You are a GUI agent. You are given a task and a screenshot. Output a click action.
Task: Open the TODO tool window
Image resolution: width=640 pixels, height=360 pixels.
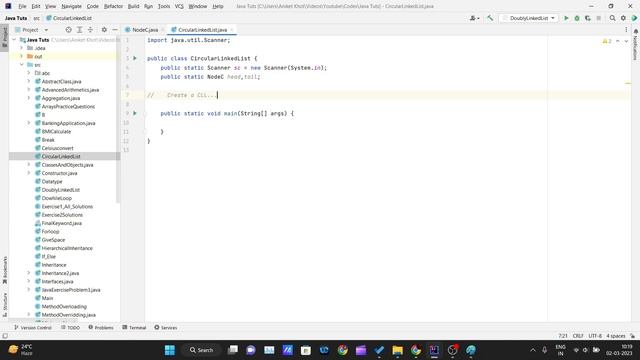pyautogui.click(x=70, y=327)
